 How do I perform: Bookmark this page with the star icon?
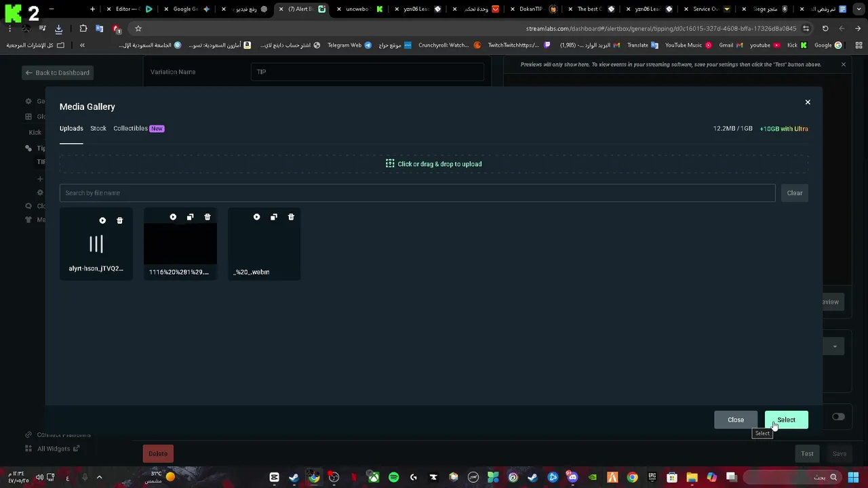coord(138,28)
